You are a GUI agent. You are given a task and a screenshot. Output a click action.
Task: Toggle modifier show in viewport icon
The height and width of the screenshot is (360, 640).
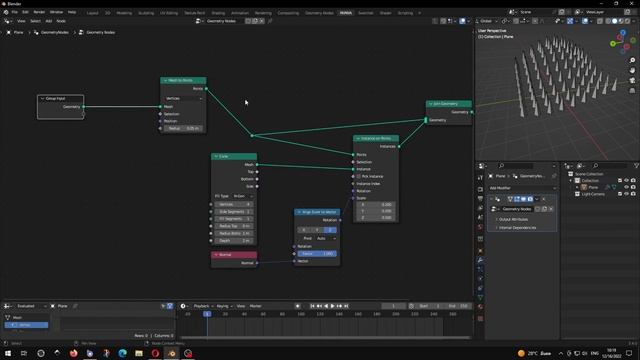coord(523,199)
